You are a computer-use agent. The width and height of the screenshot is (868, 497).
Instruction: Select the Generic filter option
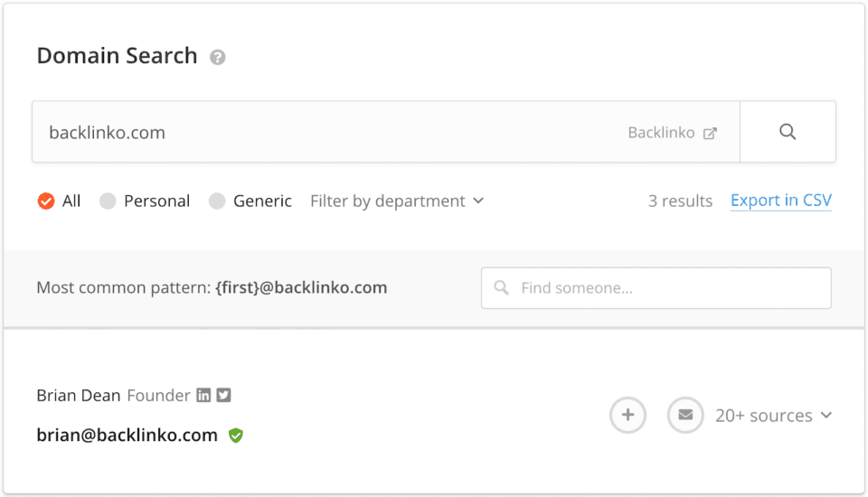217,201
